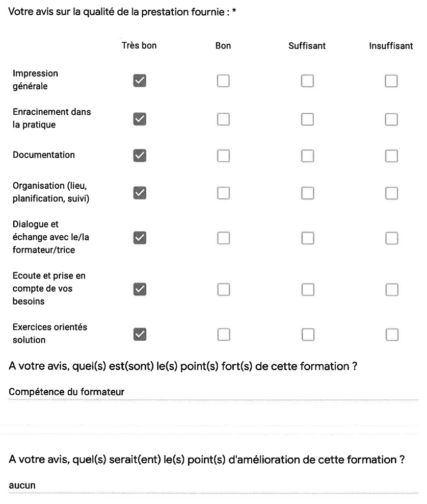The height and width of the screenshot is (504, 427).
Task: Uncheck 'Très bon' for Impression générale
Action: point(140,81)
